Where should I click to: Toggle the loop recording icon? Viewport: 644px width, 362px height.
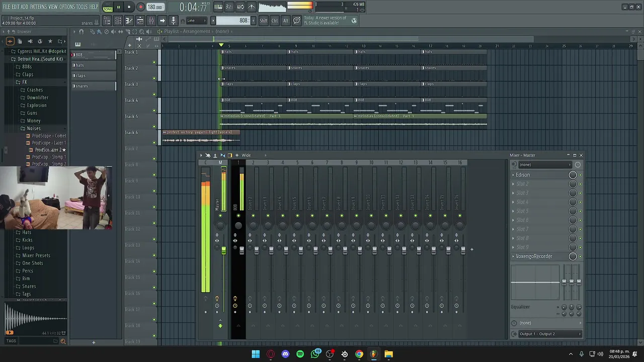pos(240,7)
